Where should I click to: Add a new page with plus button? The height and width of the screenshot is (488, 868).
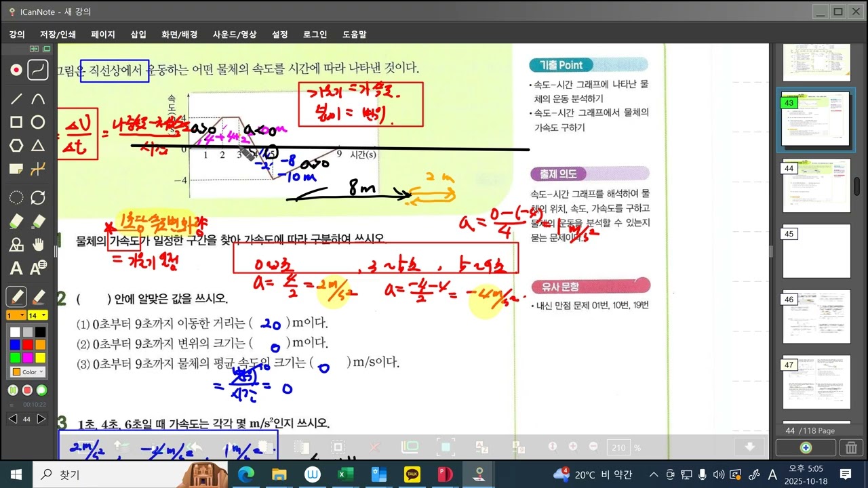click(806, 447)
